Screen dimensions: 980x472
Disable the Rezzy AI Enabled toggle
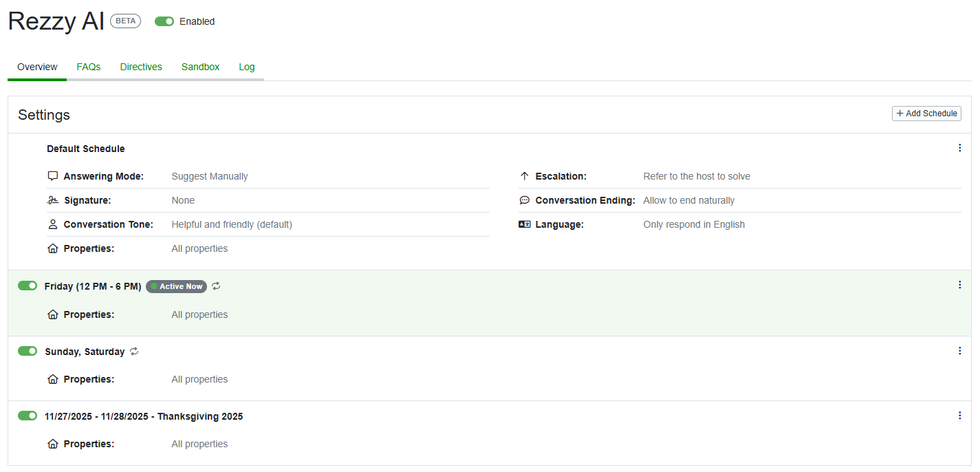coord(164,21)
